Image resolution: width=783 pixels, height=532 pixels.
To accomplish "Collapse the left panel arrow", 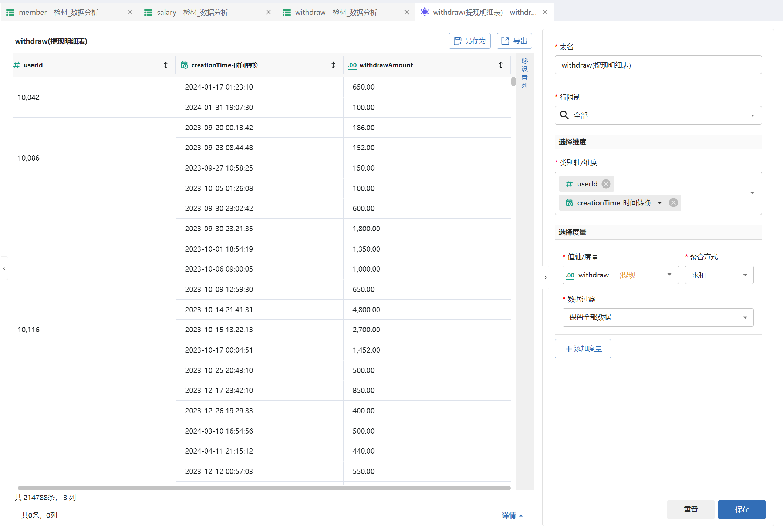I will tap(4, 268).
